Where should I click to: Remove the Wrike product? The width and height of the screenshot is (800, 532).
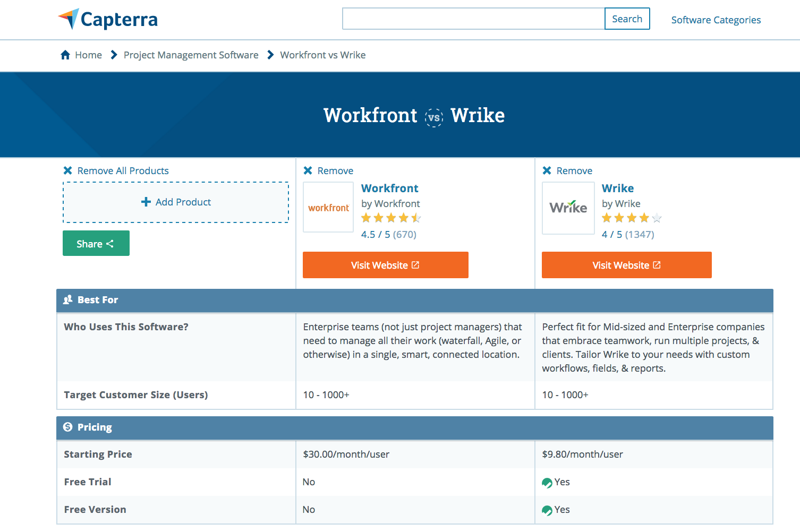tap(574, 170)
